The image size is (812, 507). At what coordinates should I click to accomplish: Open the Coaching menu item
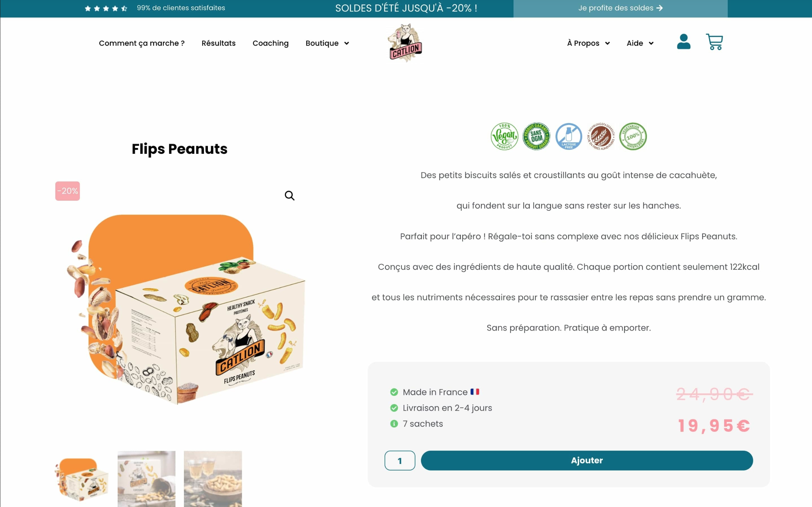(x=270, y=43)
